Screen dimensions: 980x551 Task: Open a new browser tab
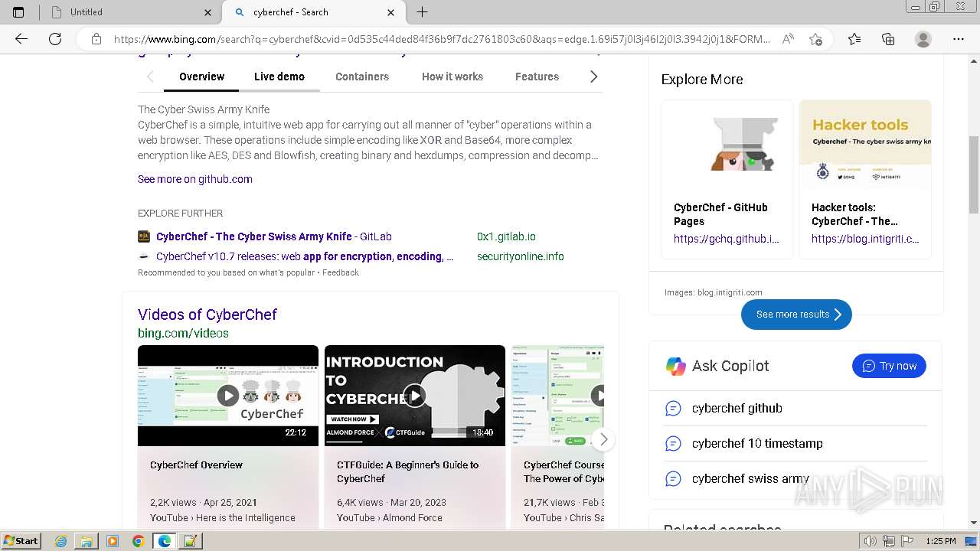(422, 12)
